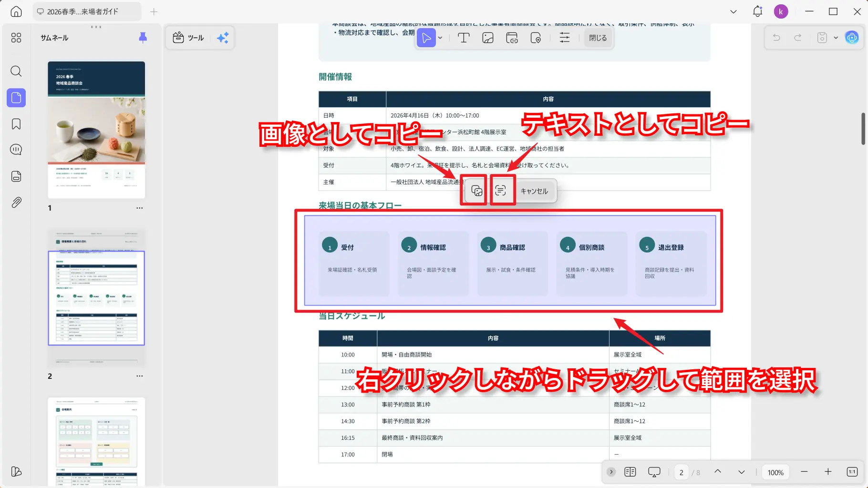Collapse the bottom navigation bar arrow
Screen dimensions: 868x488
(611, 472)
